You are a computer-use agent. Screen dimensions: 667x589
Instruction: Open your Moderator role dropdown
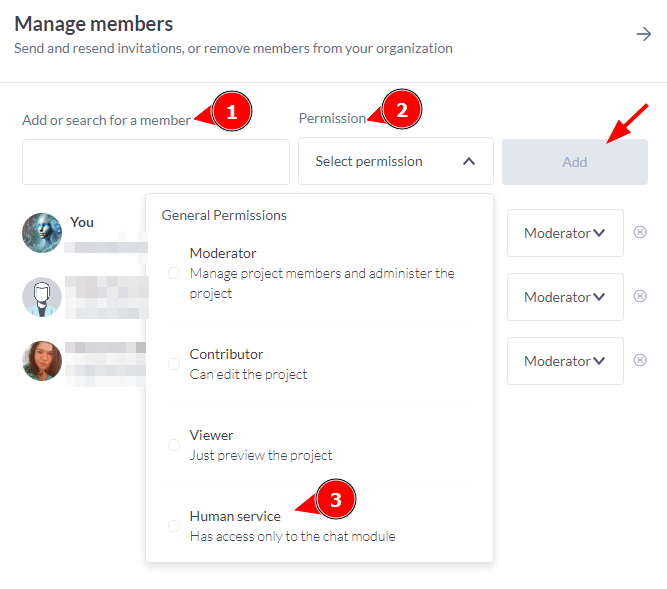click(x=565, y=233)
